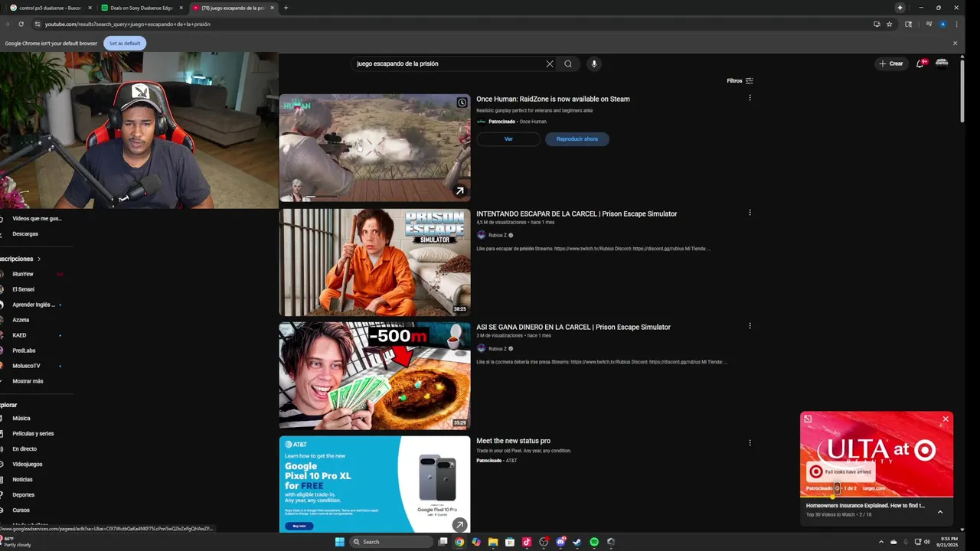Open more options for ASI SE GANA DINERO video
The width and height of the screenshot is (980, 551).
750,325
